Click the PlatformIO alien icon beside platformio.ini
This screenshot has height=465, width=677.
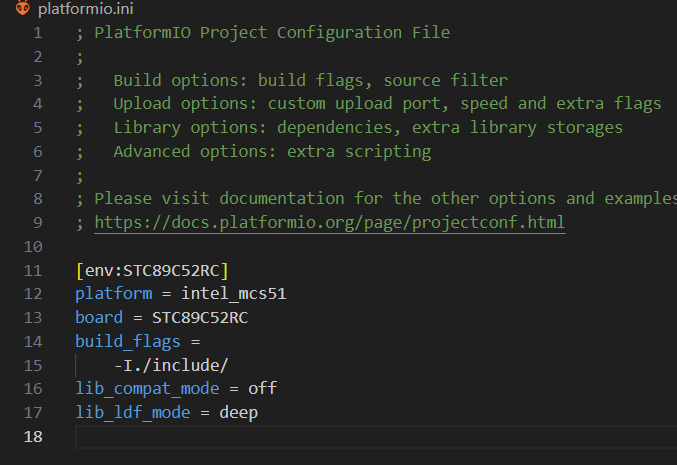tap(22, 7)
